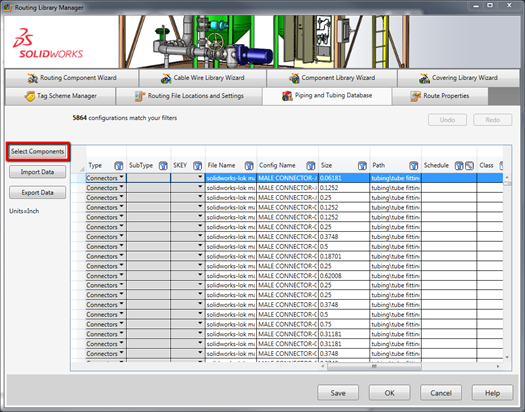Click the horizontal scrollbar right arrow

[x=498, y=366]
